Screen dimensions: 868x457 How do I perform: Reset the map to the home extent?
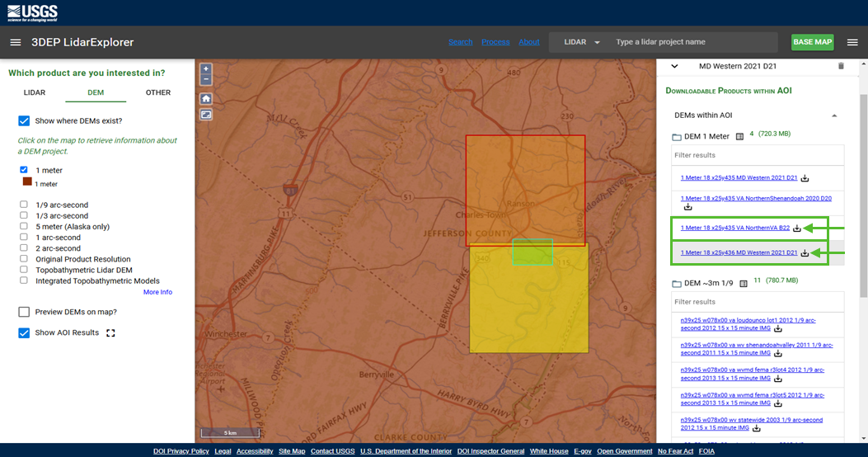click(206, 99)
